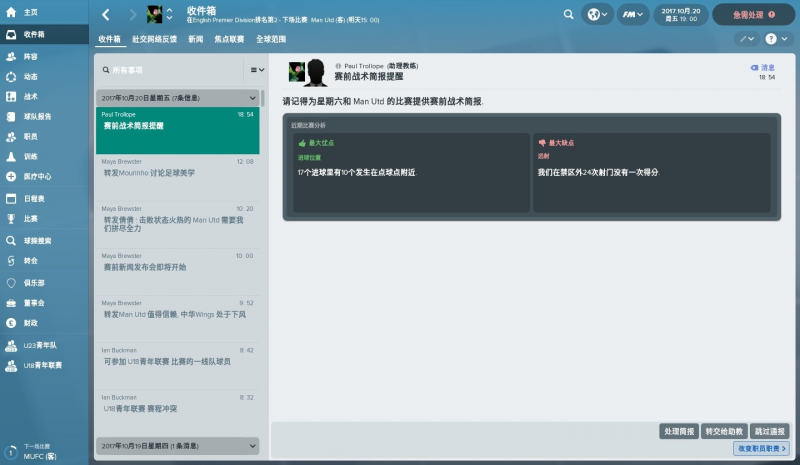Open the globe world dropdown menu
The height and width of the screenshot is (465, 800).
click(x=598, y=15)
